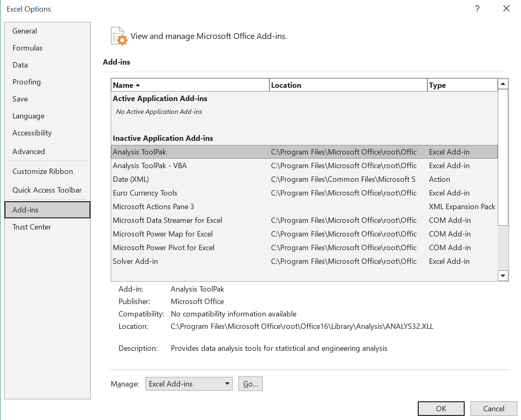Open the Manage dropdown showing Excel Add-ins
Image resolution: width=521 pixels, height=420 pixels.
189,384
